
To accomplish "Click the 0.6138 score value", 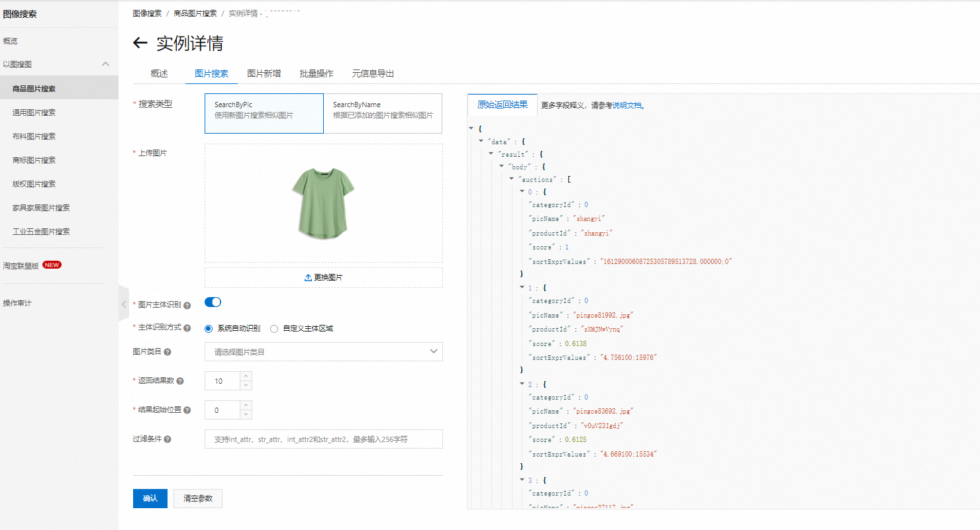I will 575,344.
